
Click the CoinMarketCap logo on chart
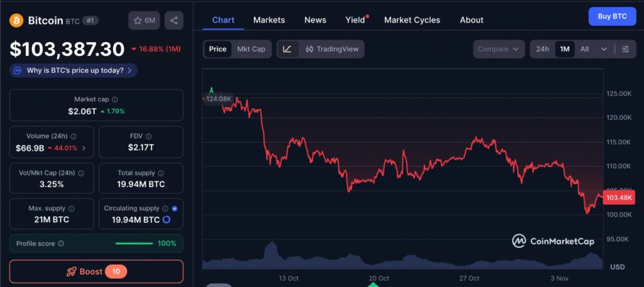553,241
